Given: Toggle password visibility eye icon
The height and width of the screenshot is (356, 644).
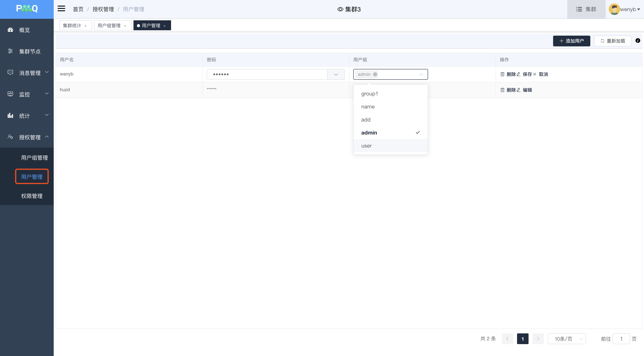Looking at the screenshot, I should click(x=336, y=75).
